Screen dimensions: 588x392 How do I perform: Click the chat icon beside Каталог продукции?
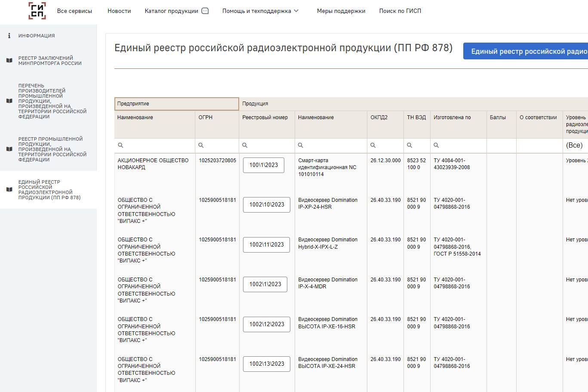205,11
